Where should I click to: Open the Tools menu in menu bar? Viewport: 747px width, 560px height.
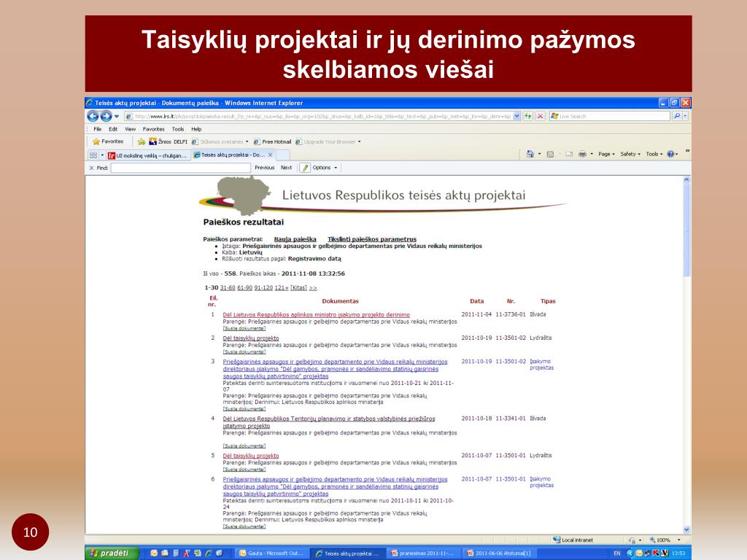tap(178, 129)
